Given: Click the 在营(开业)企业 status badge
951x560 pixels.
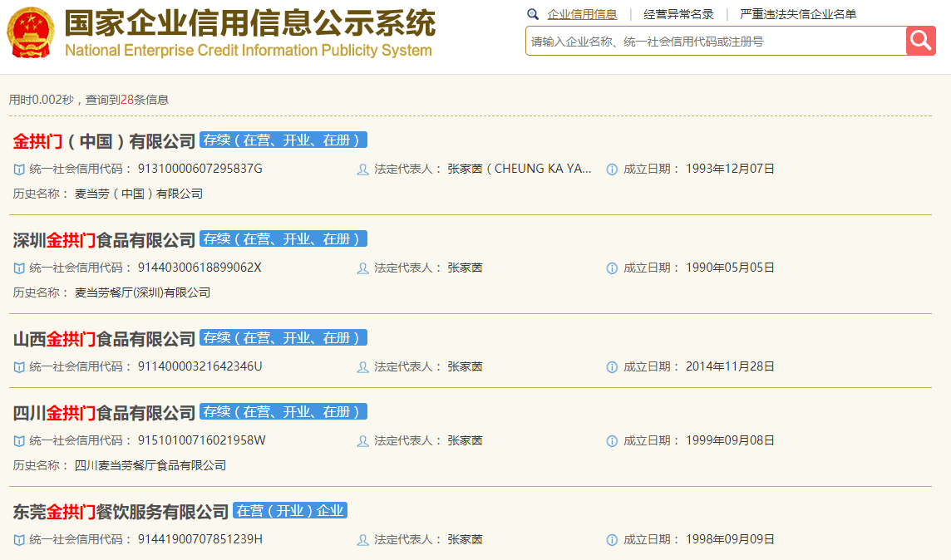Looking at the screenshot, I should point(289,511).
